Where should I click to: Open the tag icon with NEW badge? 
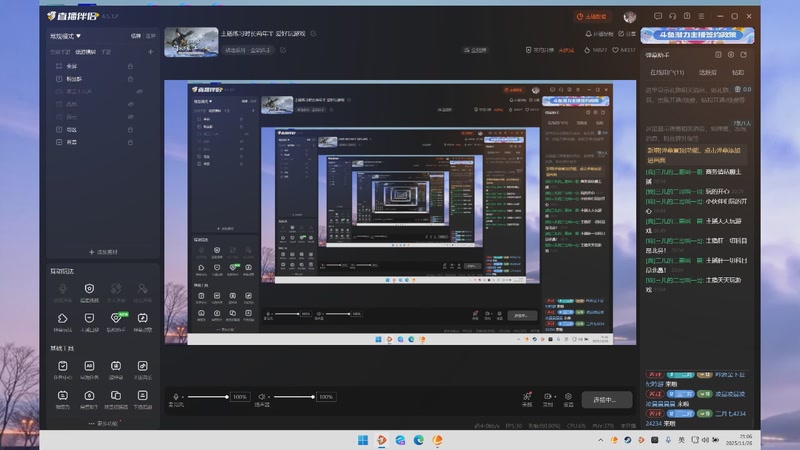(x=116, y=318)
